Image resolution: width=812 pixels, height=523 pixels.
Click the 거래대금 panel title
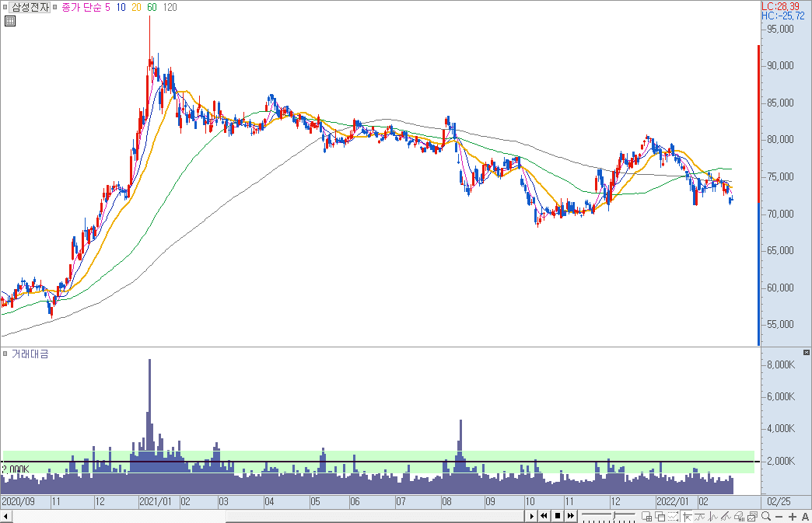tap(30, 354)
